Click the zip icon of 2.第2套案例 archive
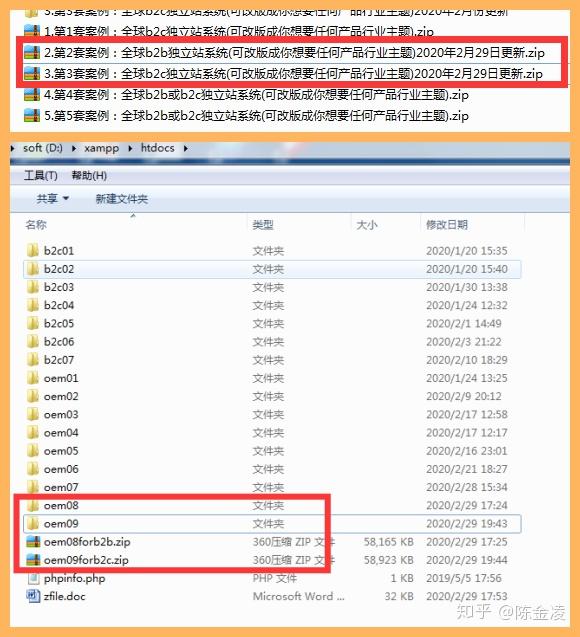580x637 pixels. tap(32, 52)
